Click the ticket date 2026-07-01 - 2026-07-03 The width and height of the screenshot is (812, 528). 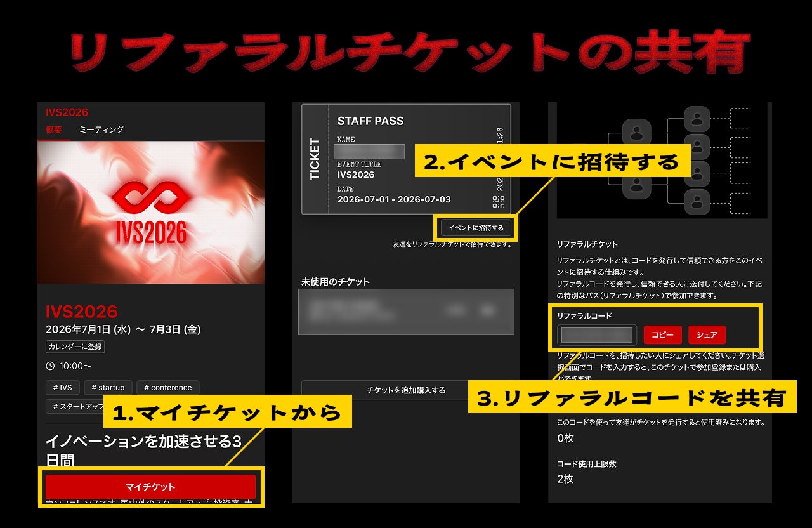[394, 199]
